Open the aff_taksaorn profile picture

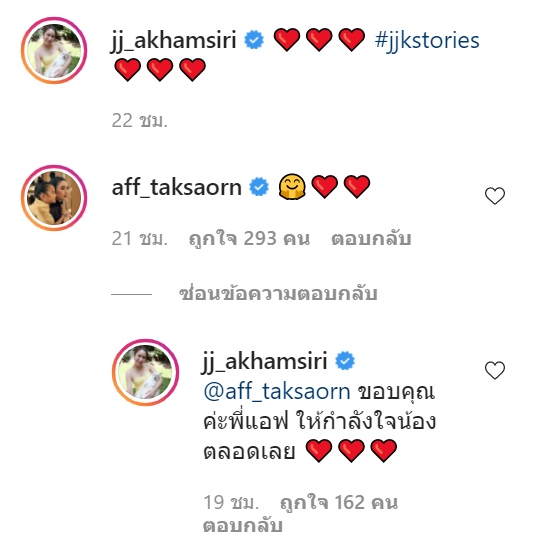tap(54, 198)
